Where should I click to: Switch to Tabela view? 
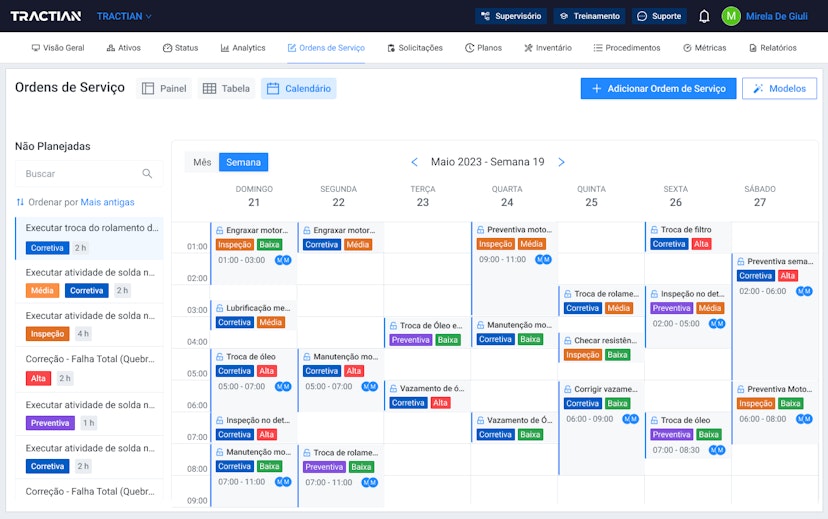226,89
